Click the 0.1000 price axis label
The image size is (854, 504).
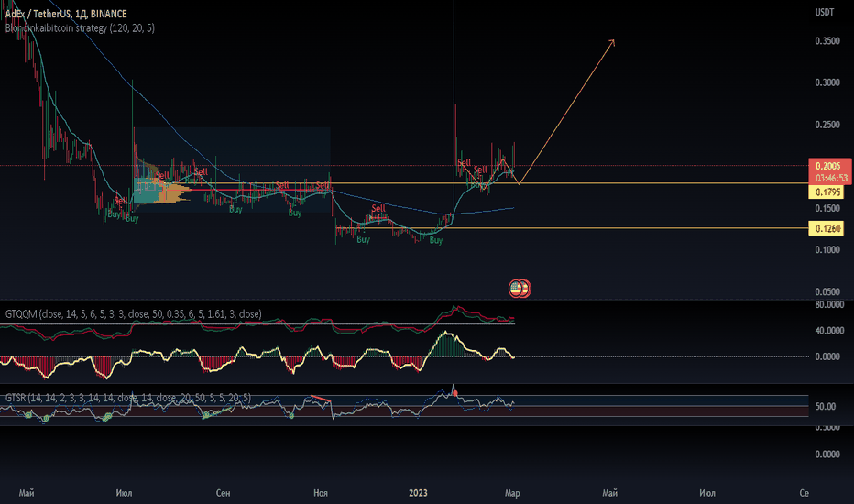click(827, 249)
